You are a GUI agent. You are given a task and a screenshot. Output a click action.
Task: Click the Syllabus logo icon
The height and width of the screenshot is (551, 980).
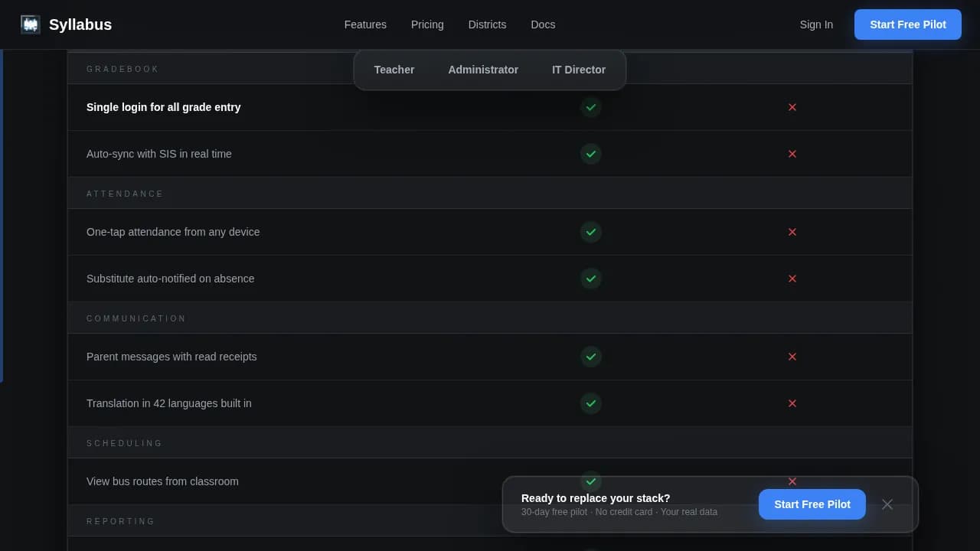tap(30, 24)
